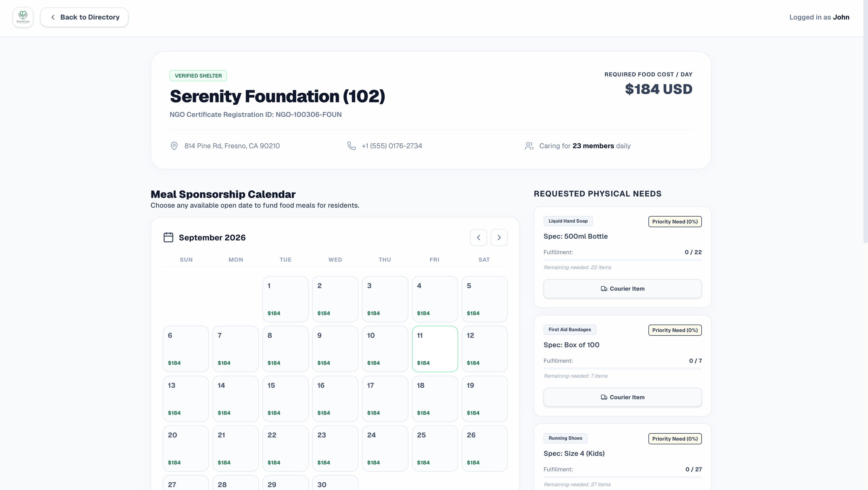Choose September 30 date cell
The height and width of the screenshot is (490, 868).
(x=335, y=483)
